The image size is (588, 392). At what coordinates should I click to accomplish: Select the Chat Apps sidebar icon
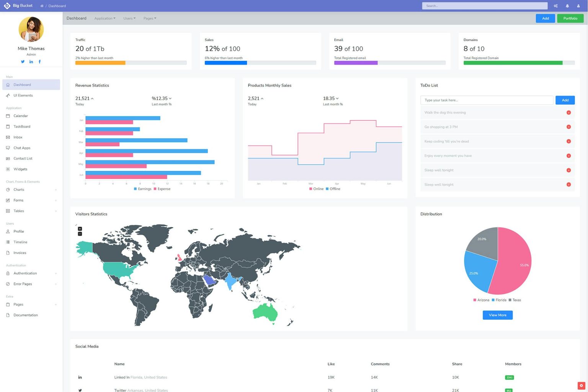[8, 148]
